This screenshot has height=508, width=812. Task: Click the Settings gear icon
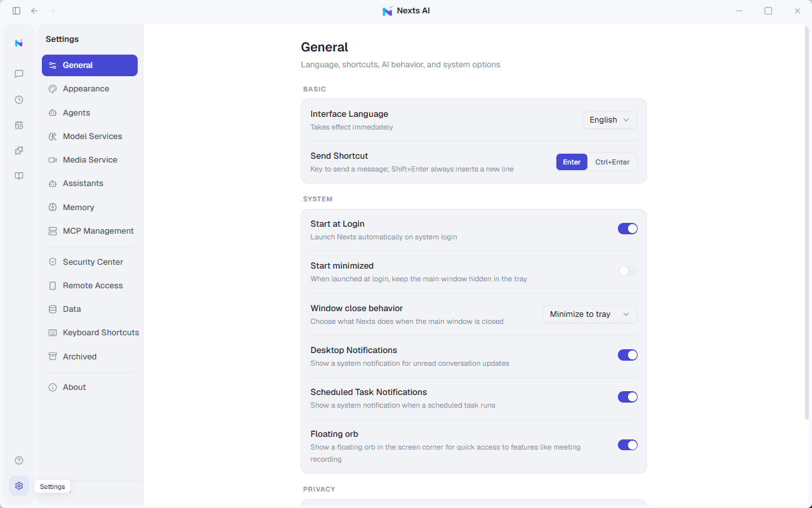point(19,486)
